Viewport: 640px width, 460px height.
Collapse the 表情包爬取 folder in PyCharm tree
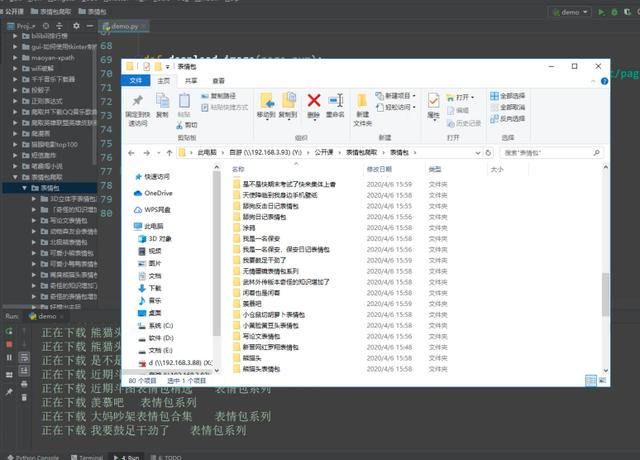coord(15,177)
